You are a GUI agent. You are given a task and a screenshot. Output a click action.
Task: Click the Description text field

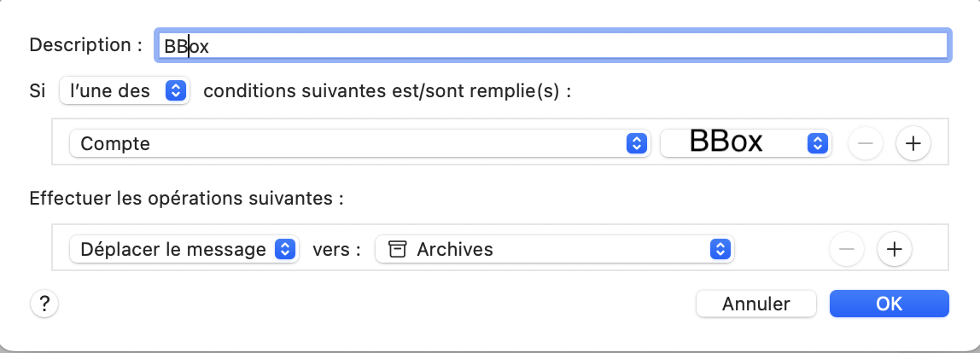click(x=551, y=45)
